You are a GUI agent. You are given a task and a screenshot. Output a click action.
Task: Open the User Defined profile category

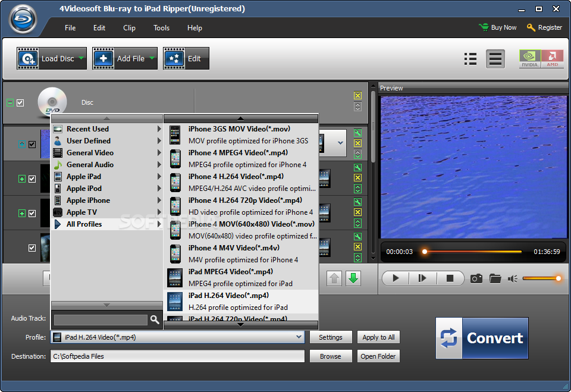pyautogui.click(x=107, y=140)
